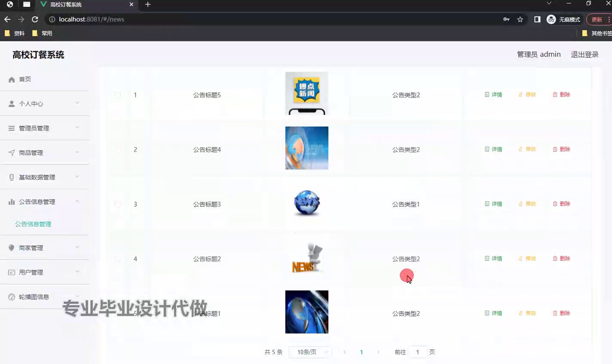Click 修改 for 公告标题2
This screenshot has height=364, width=612.
[x=527, y=258]
